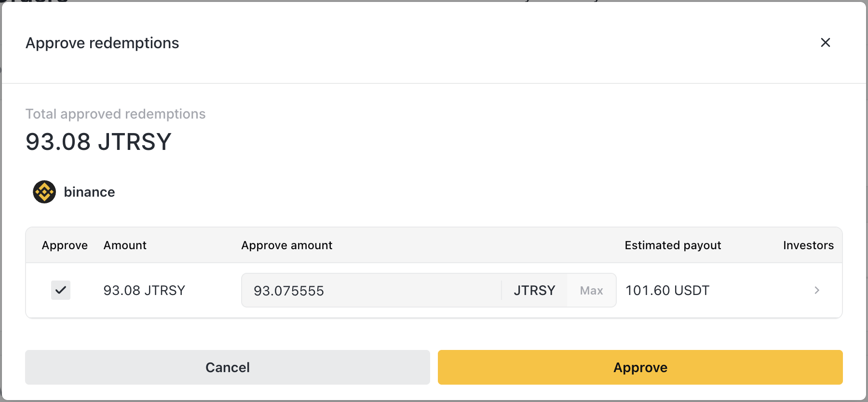
Task: Click the Total approved redemptions label
Action: point(115,114)
